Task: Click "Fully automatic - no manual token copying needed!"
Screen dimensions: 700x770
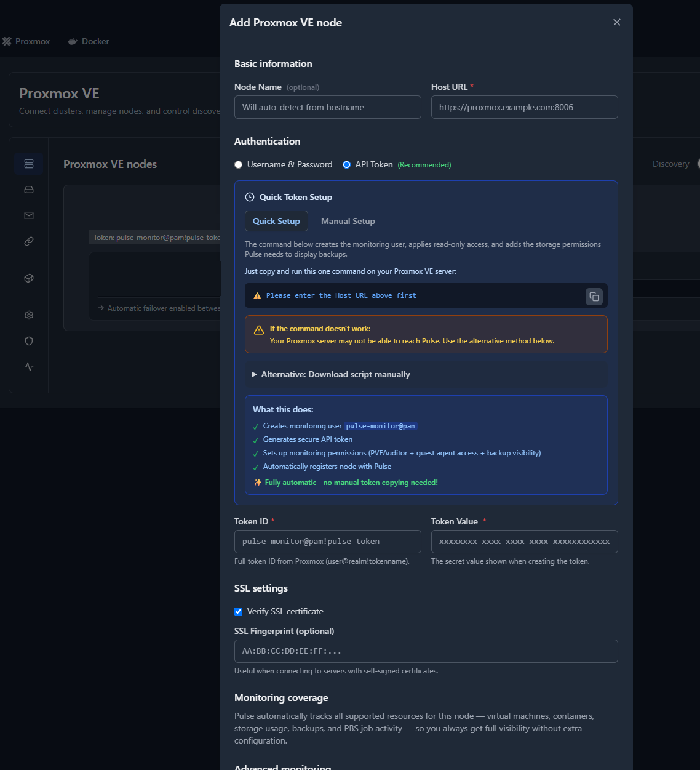Action: (x=351, y=483)
